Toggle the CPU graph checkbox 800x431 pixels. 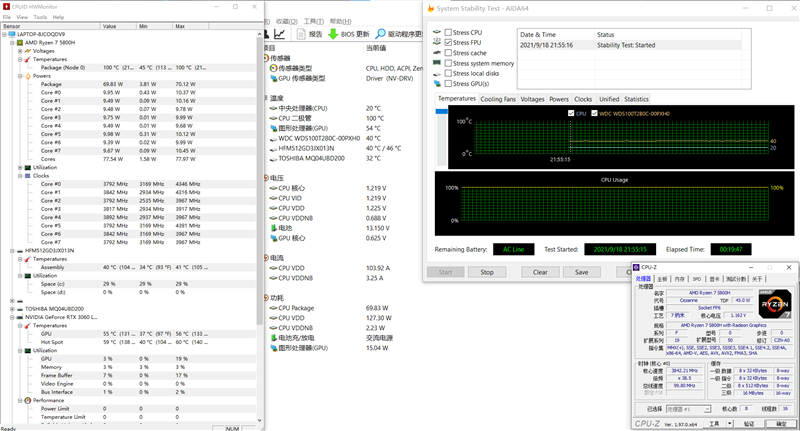(x=571, y=113)
